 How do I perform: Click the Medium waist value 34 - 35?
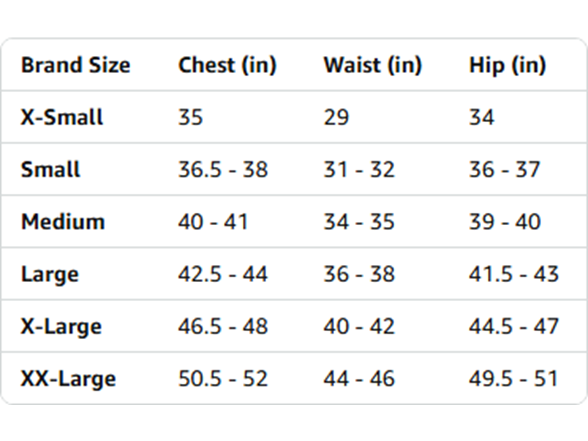click(359, 221)
